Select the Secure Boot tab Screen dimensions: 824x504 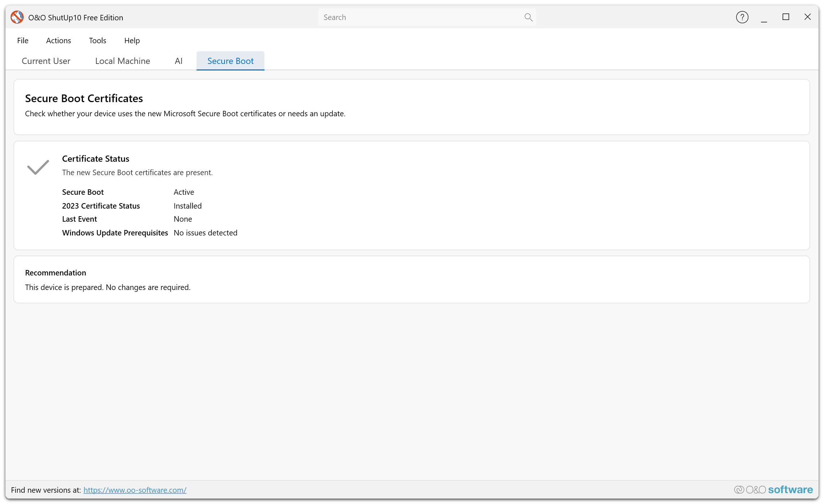(230, 61)
